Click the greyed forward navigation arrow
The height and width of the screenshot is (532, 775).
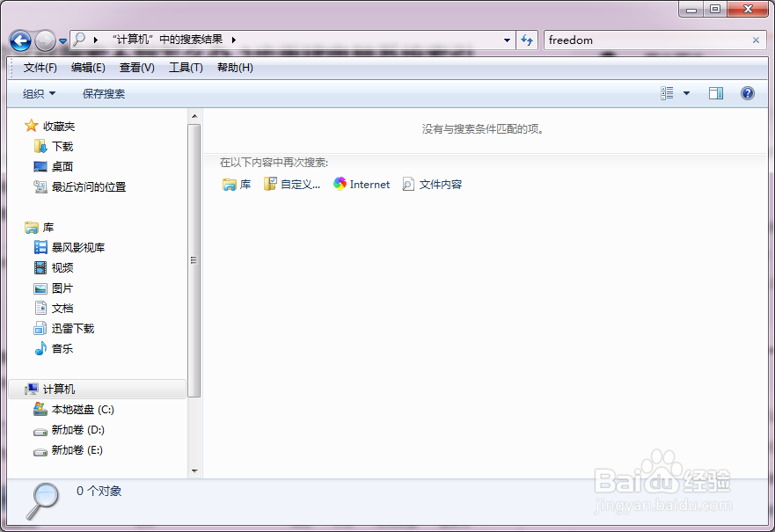pyautogui.click(x=45, y=41)
